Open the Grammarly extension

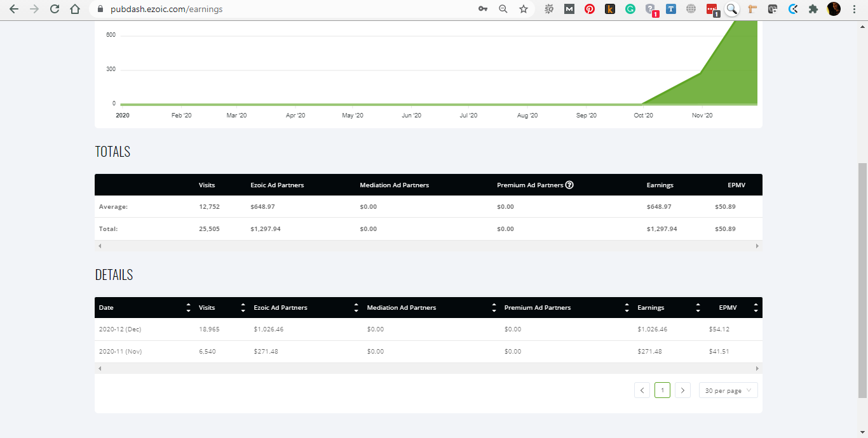[x=630, y=10]
